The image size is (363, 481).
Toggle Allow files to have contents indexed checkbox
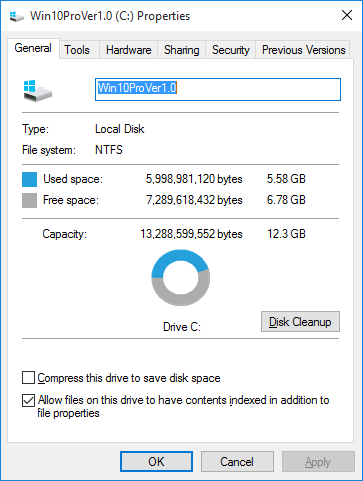coord(28,400)
